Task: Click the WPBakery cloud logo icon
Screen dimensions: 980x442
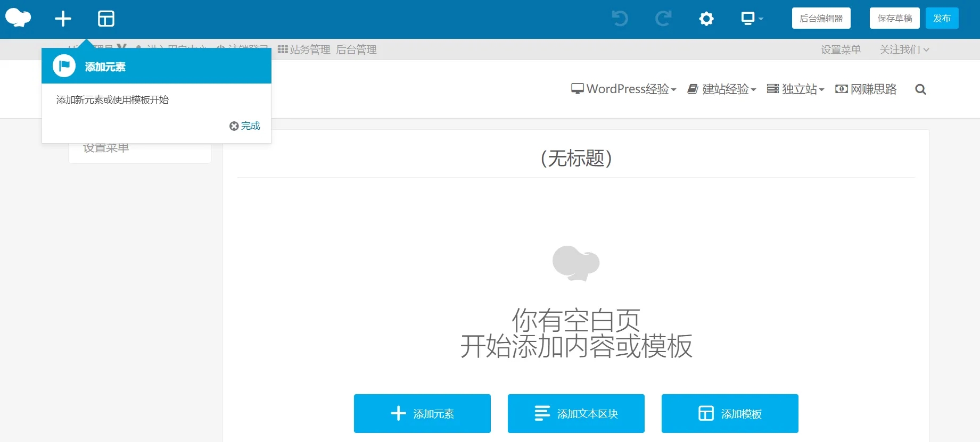Action: point(18,18)
